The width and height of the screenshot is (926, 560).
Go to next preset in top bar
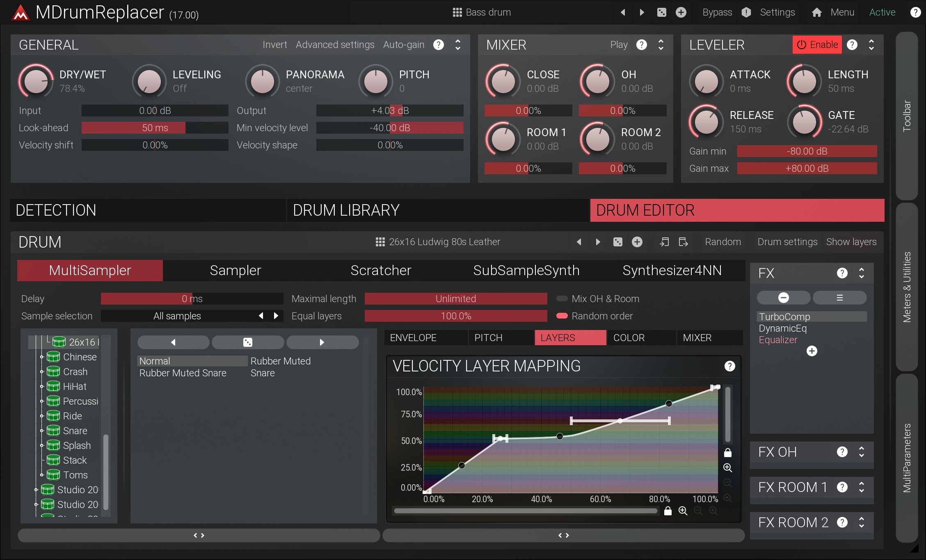tap(642, 12)
